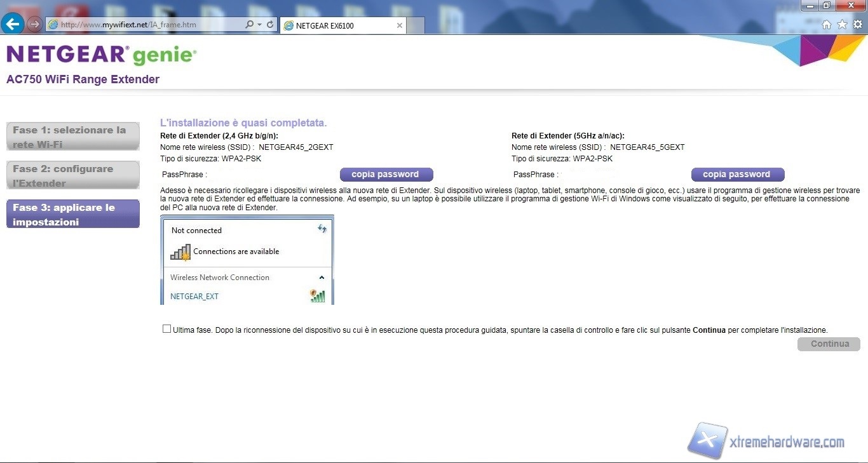Expand the address bar autocomplete dropdown arrow

click(x=259, y=25)
